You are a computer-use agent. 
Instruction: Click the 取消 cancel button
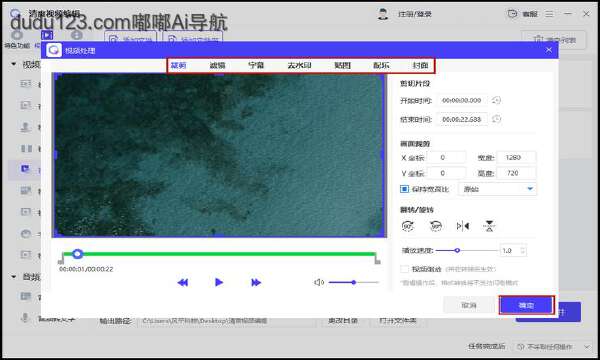point(469,305)
